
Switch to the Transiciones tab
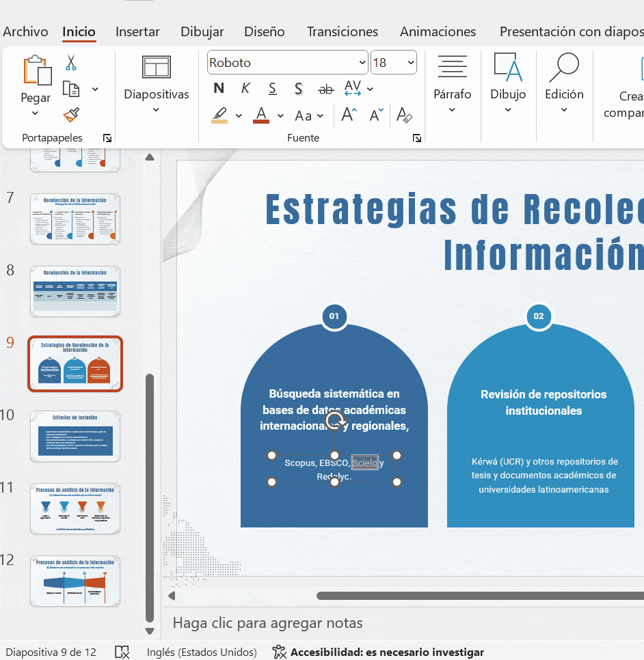pyautogui.click(x=342, y=31)
